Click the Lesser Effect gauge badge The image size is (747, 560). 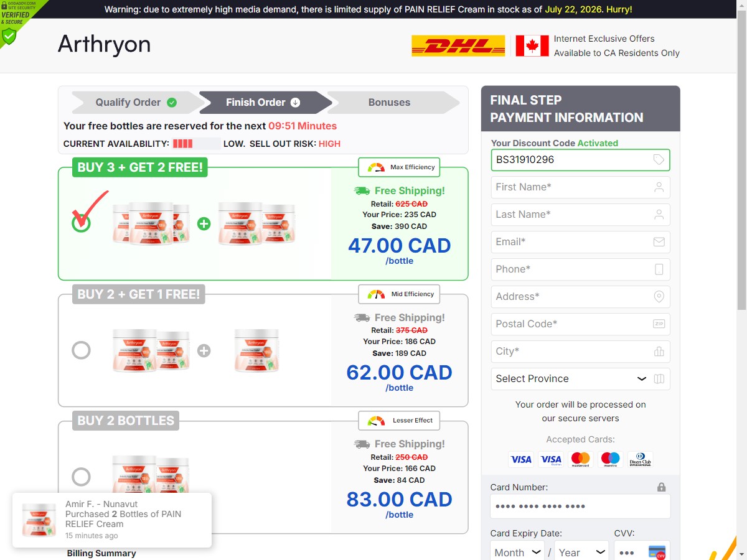(x=399, y=421)
